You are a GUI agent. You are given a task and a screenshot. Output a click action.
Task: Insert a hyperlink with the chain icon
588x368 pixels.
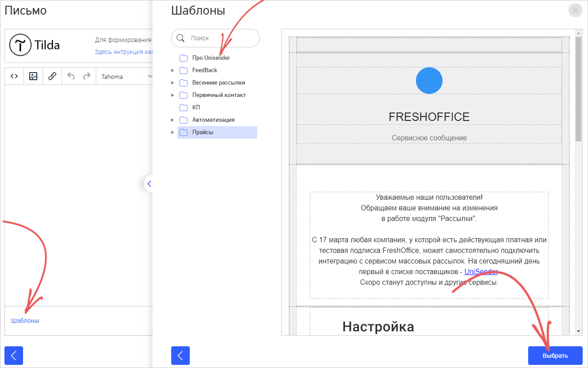click(x=52, y=76)
